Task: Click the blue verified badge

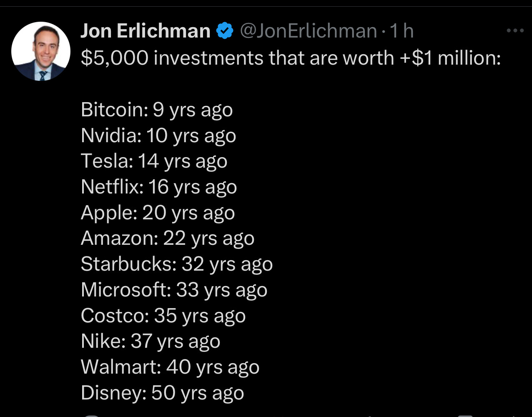Action: [x=225, y=31]
